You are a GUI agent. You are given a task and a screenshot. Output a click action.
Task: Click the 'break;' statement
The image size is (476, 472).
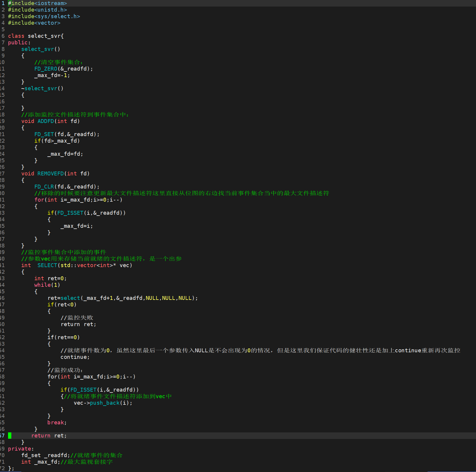(x=57, y=423)
